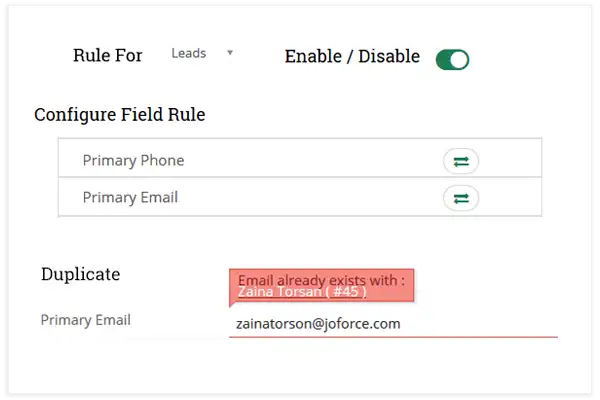This screenshot has width=600, height=400.
Task: Click the Rule For label
Action: [x=108, y=55]
